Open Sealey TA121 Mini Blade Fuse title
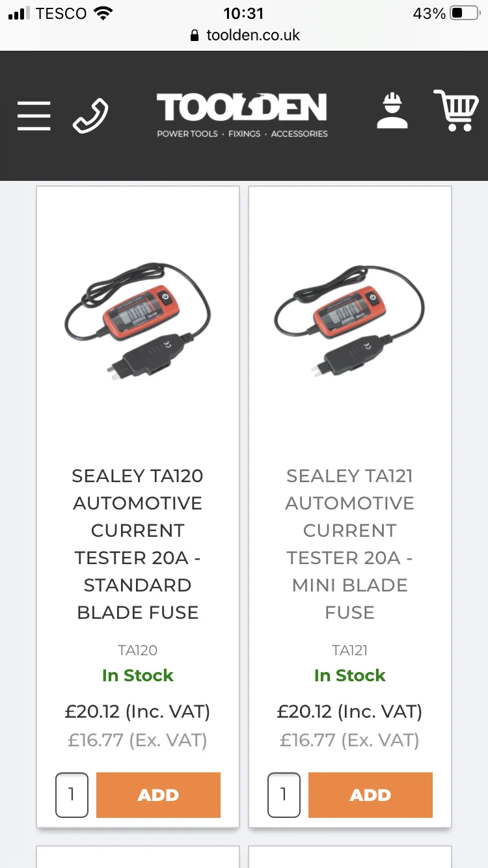 (x=349, y=544)
